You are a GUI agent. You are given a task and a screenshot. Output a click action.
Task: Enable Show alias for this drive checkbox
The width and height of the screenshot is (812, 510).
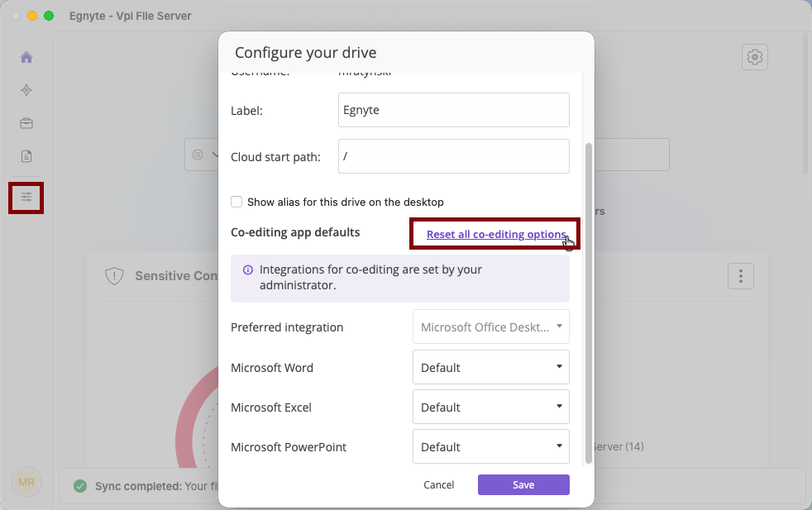[x=236, y=202]
